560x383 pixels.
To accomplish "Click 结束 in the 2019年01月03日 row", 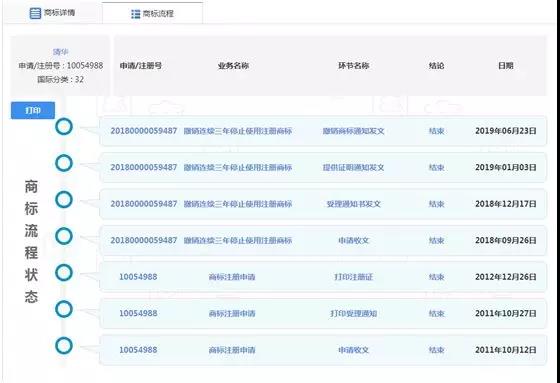I will tap(436, 168).
